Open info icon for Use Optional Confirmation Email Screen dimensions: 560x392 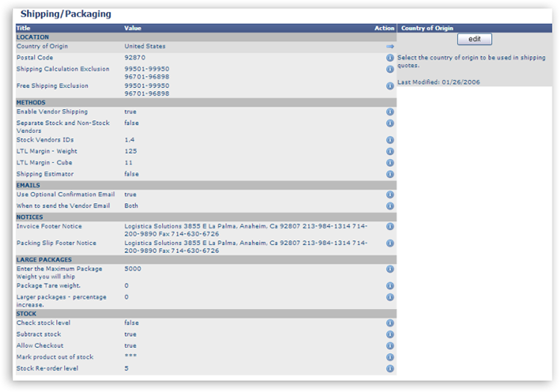pos(390,195)
